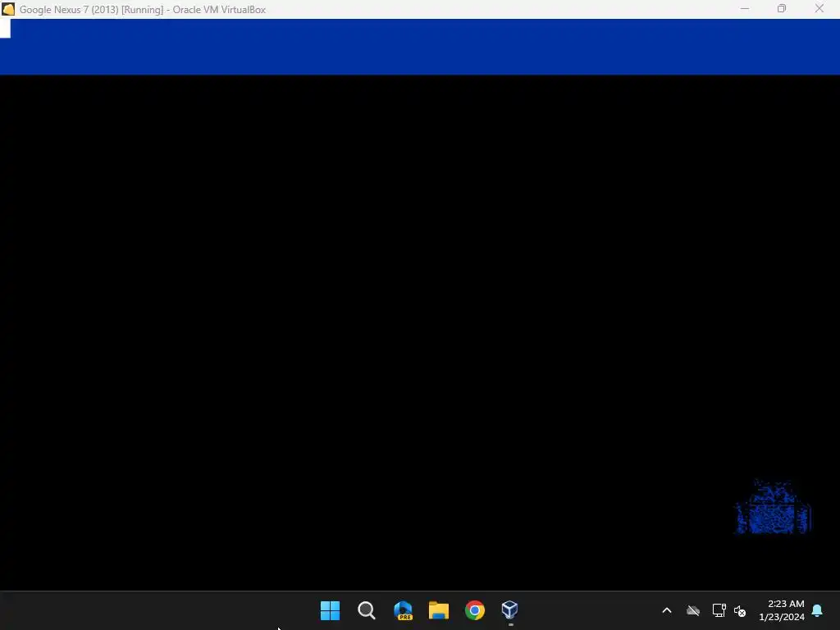Minimize the VirtualBox VM window
Image resolution: width=840 pixels, height=630 pixels.
point(745,9)
